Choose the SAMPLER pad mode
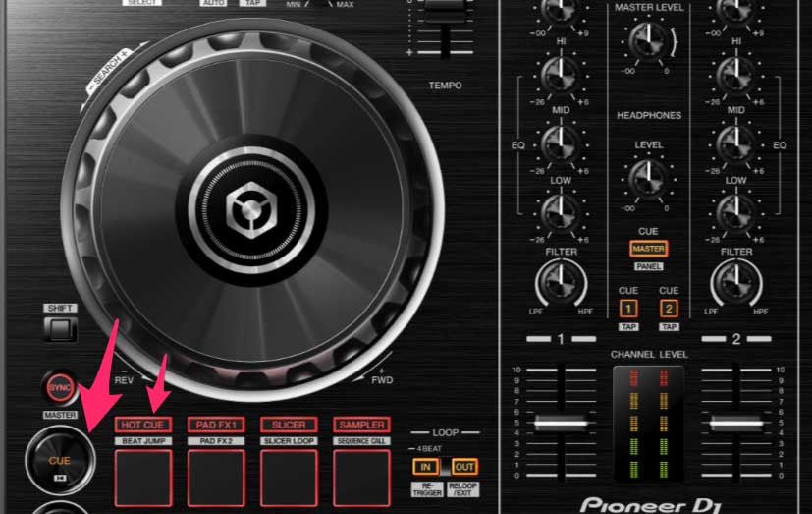 [360, 425]
